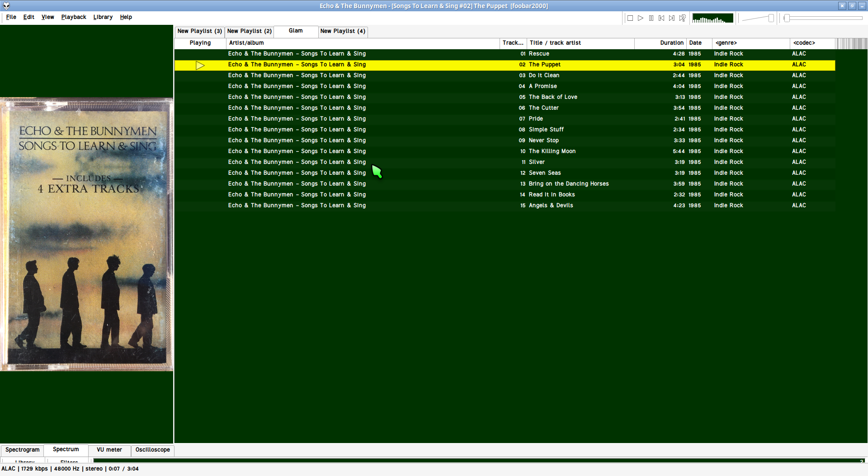
Task: Sort by the Date column header
Action: click(x=699, y=43)
